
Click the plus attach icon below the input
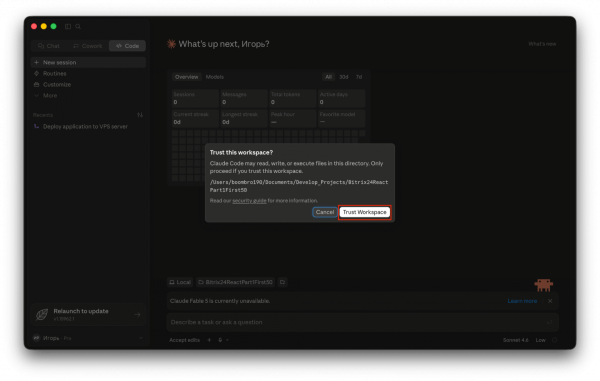tap(209, 340)
